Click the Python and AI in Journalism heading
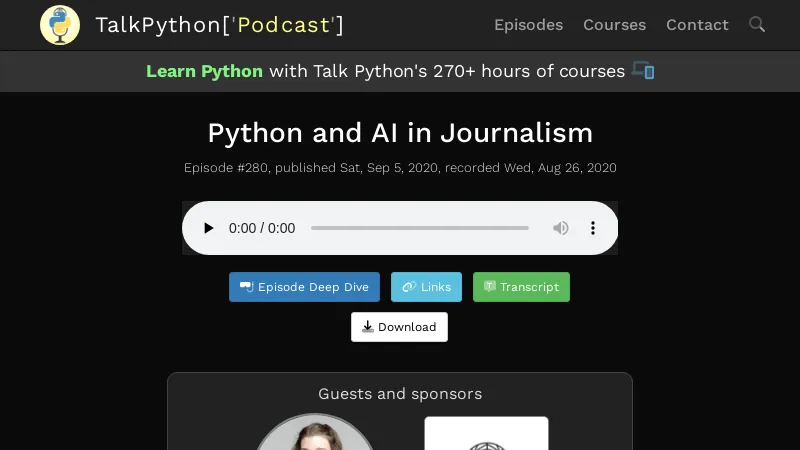The image size is (800, 450). pos(400,133)
